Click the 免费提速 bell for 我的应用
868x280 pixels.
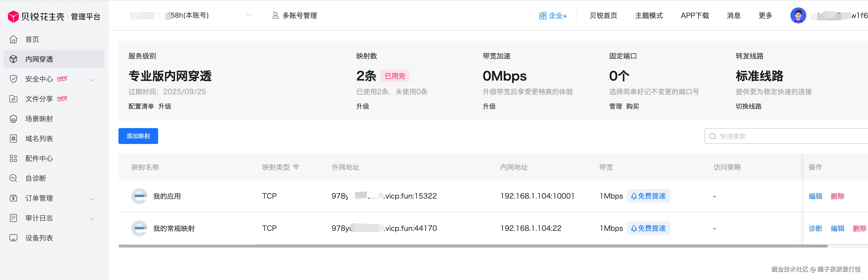(x=634, y=196)
